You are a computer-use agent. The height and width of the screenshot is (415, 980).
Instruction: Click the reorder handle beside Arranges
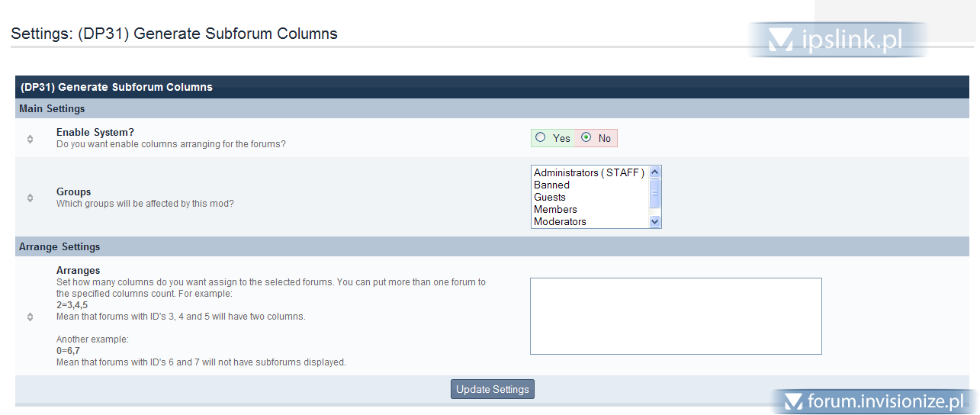pos(30,317)
